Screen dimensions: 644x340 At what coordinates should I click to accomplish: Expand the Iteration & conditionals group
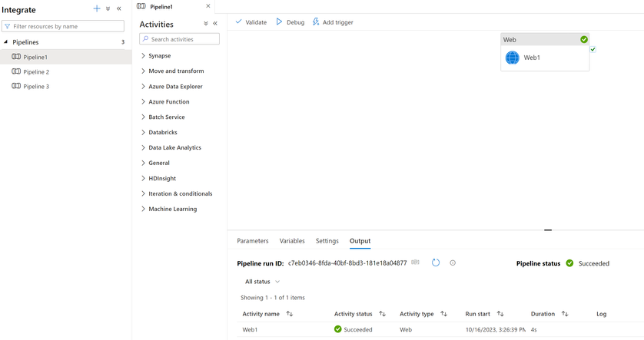tap(144, 193)
